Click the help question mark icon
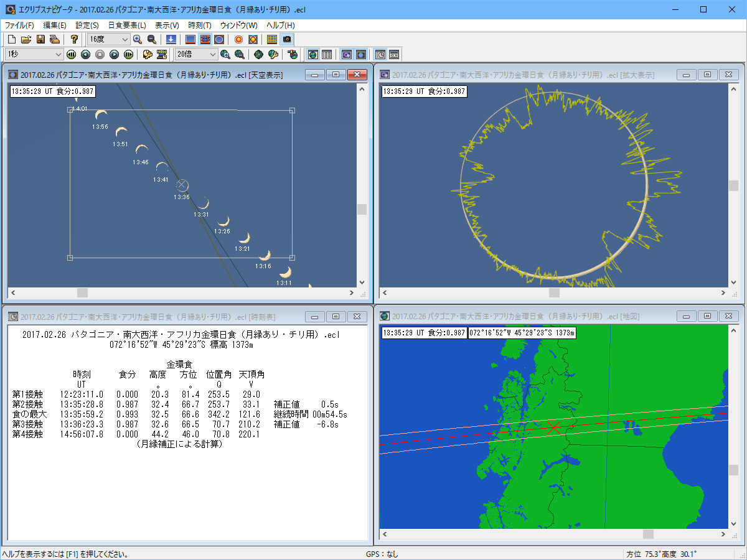The height and width of the screenshot is (560, 747). pyautogui.click(x=74, y=39)
